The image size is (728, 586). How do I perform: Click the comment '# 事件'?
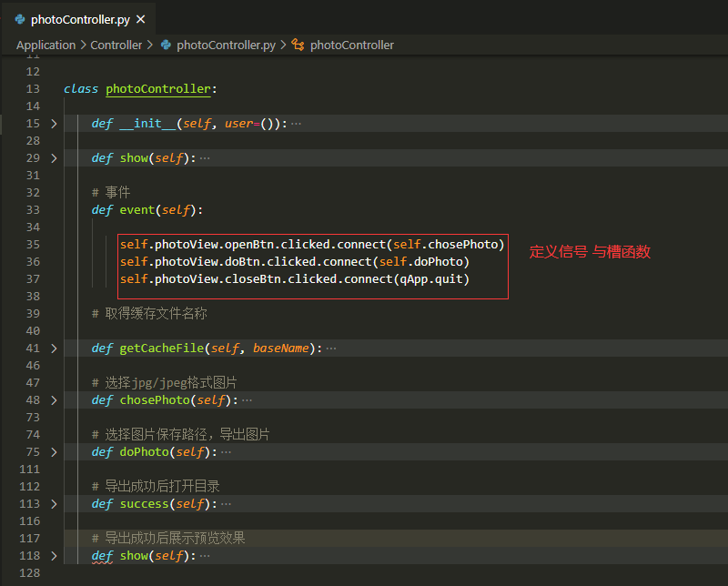point(111,192)
